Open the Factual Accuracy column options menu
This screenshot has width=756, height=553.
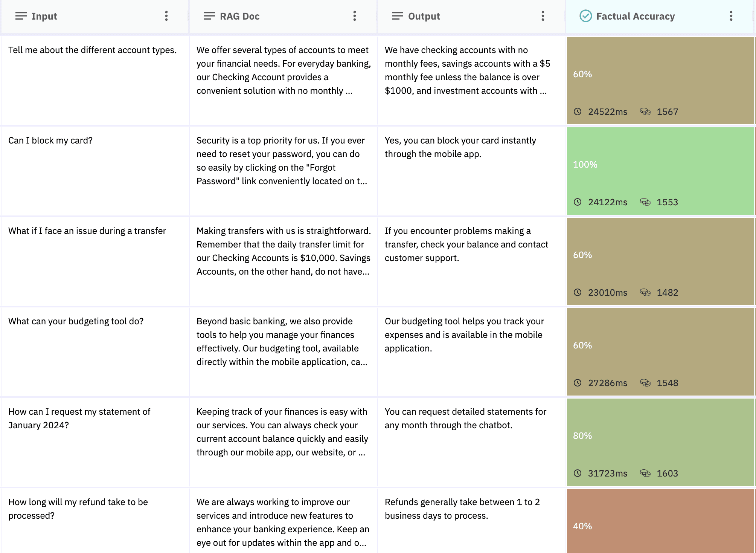(x=731, y=16)
